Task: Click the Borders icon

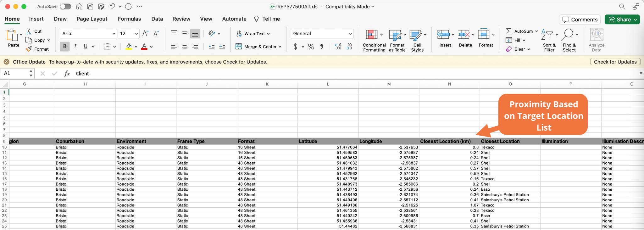Action: [107, 47]
